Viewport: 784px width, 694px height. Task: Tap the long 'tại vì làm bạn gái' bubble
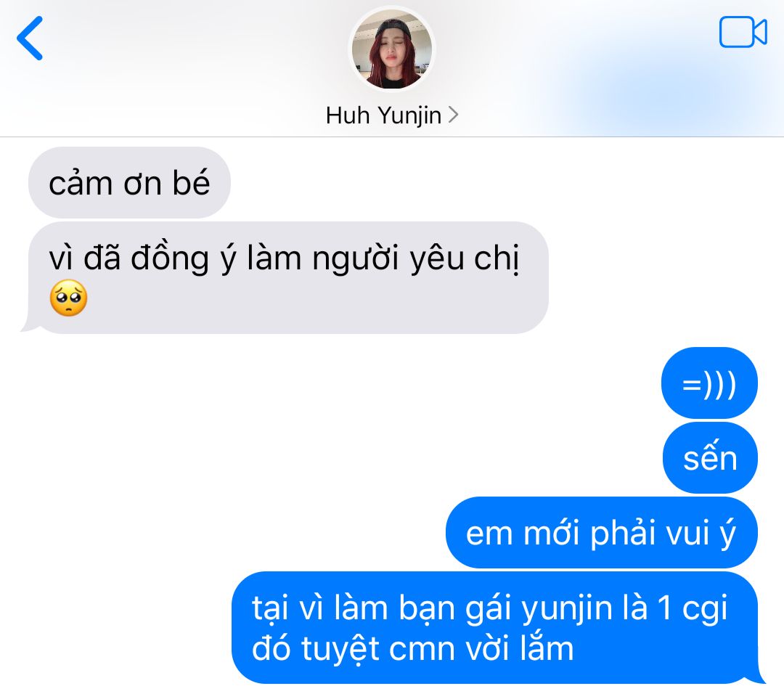point(495,627)
